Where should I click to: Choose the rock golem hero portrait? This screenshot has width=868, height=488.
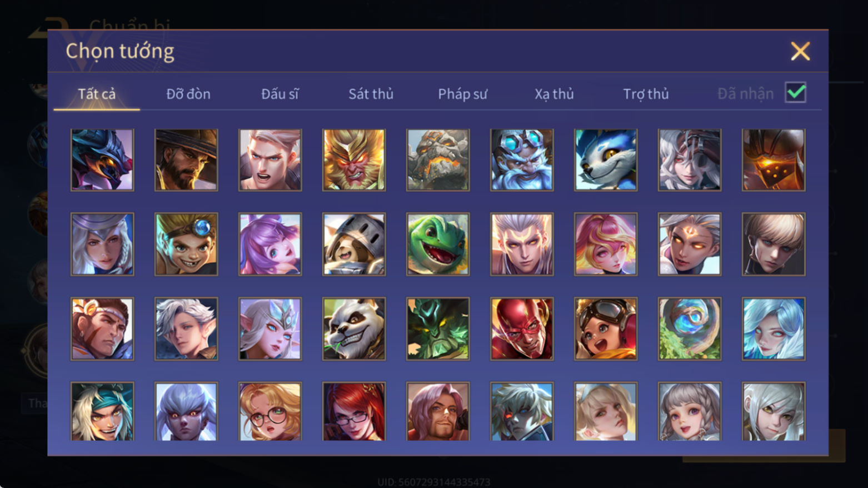[x=438, y=160]
